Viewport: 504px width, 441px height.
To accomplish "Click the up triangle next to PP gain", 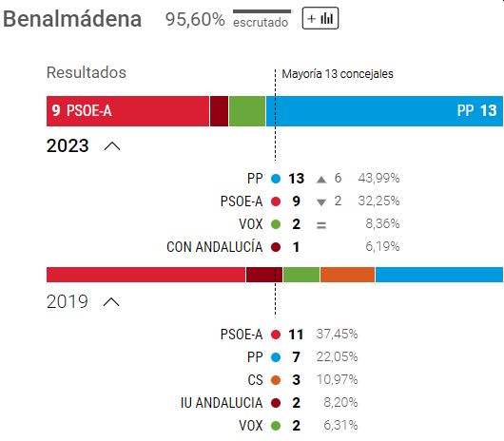I will 321,180.
